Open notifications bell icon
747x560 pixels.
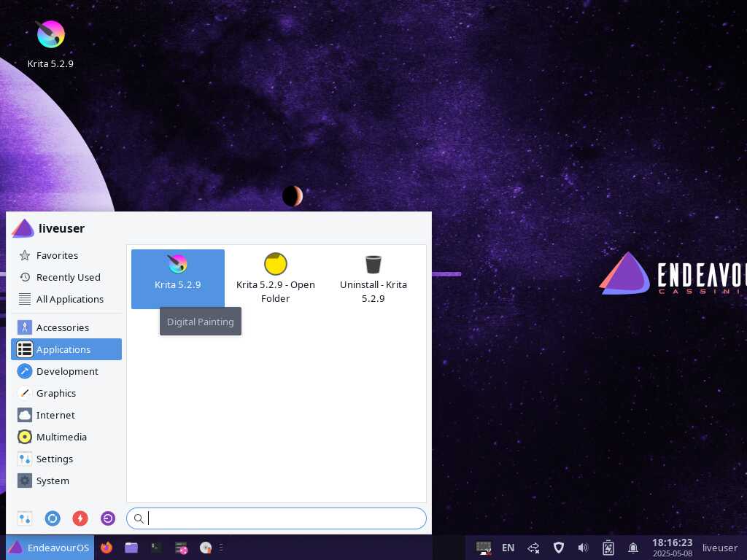click(x=633, y=548)
